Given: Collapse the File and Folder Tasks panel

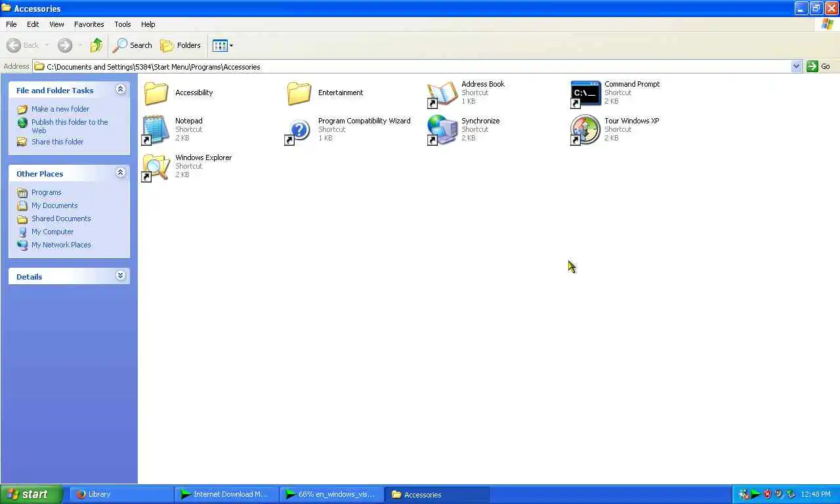Looking at the screenshot, I should click(120, 89).
